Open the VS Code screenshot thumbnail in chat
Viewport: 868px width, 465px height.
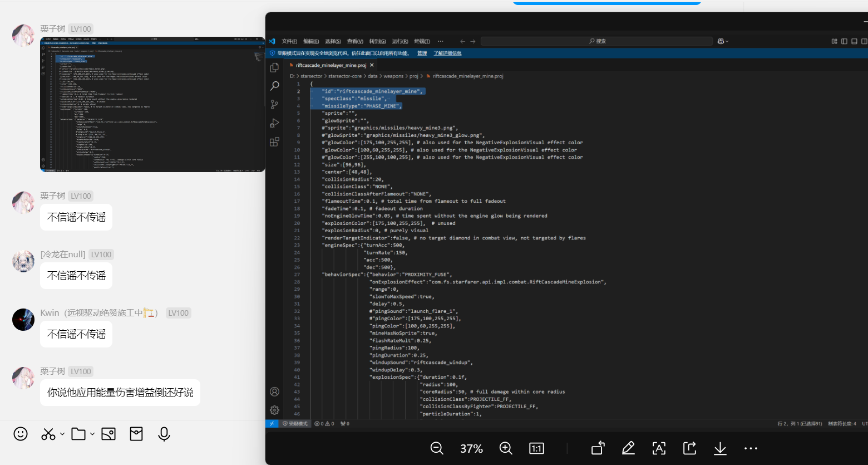tap(152, 104)
